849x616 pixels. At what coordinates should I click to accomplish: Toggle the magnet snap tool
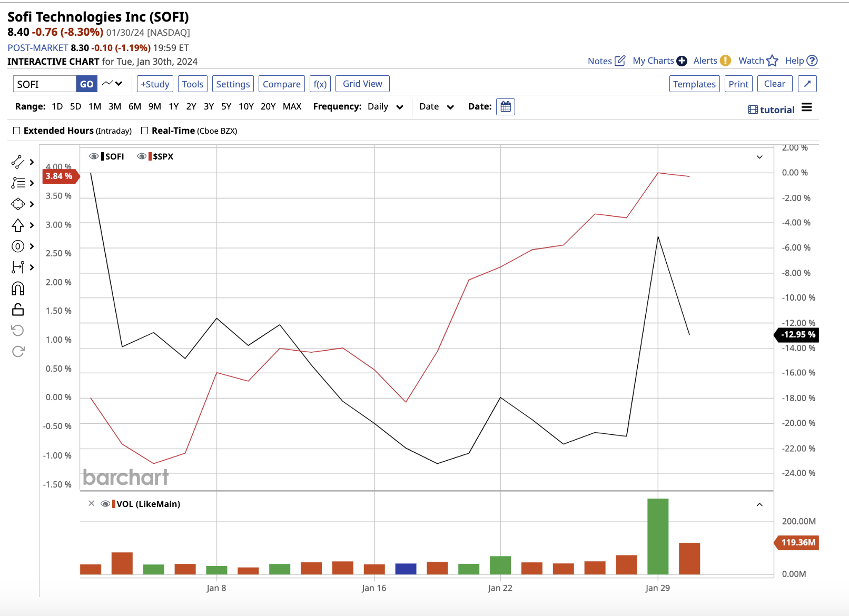point(18,289)
